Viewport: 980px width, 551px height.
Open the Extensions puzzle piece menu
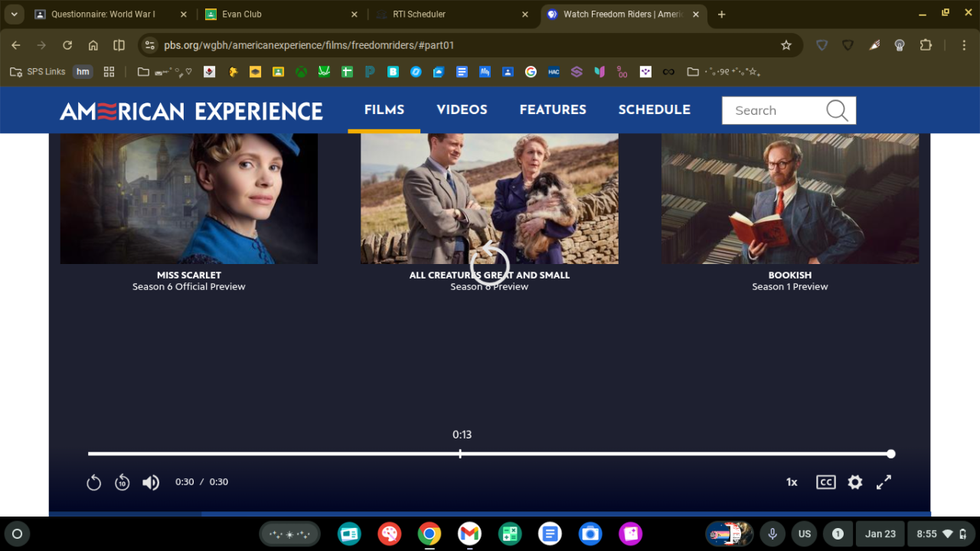[x=926, y=45]
